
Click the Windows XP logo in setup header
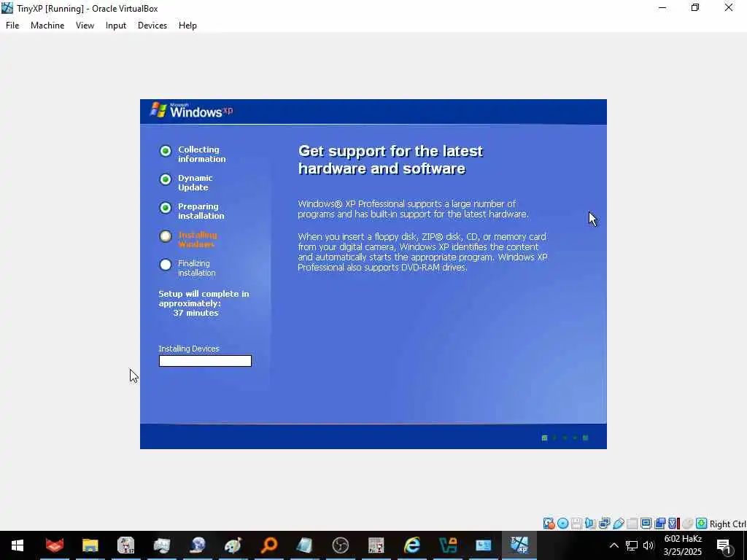point(191,111)
